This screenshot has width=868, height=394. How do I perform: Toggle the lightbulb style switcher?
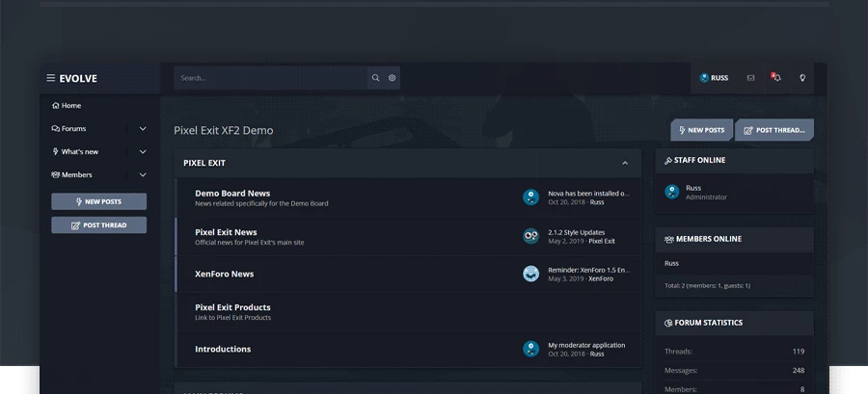[802, 78]
